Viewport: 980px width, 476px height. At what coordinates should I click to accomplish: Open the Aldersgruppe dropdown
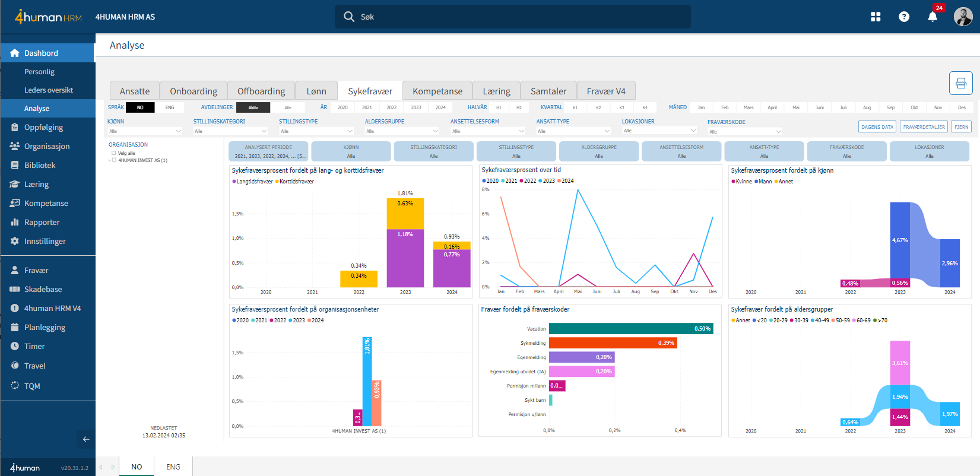(x=402, y=131)
